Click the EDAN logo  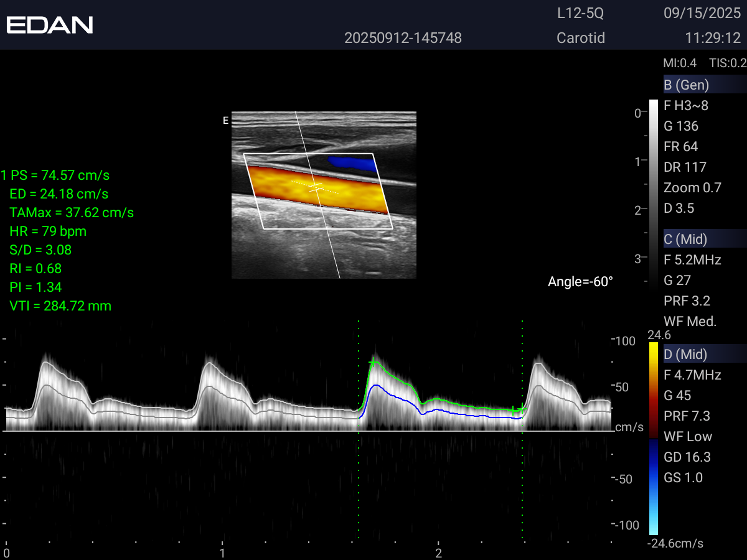pyautogui.click(x=50, y=25)
